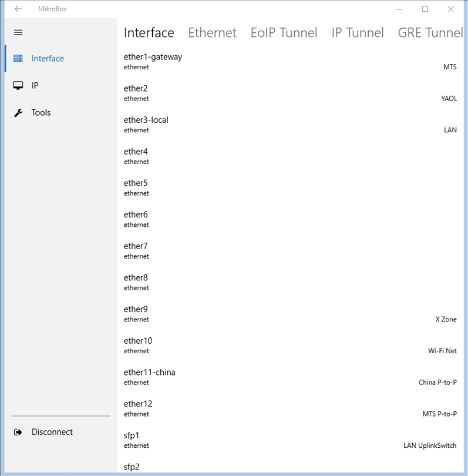Click the Interface server icon in sidebar

(18, 59)
